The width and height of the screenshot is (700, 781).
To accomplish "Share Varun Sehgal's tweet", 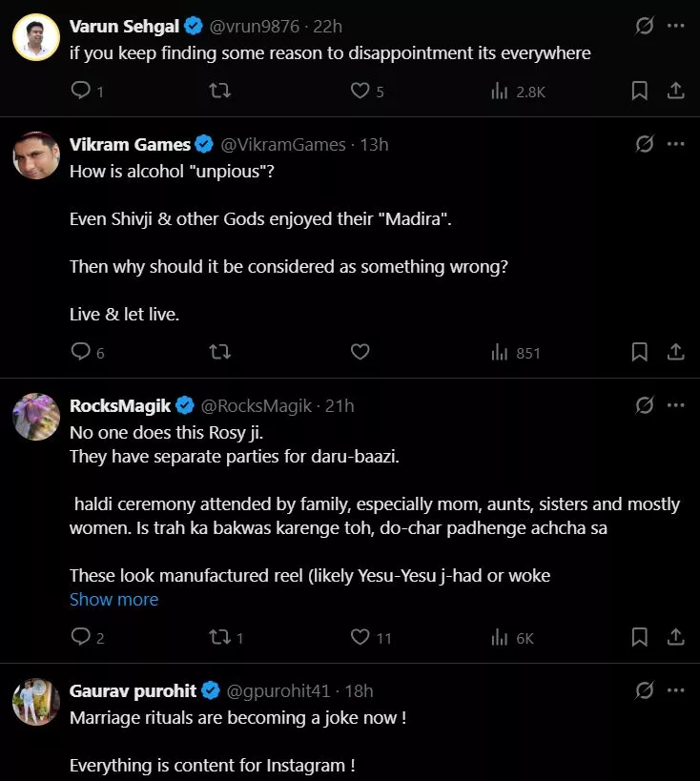I will click(675, 91).
